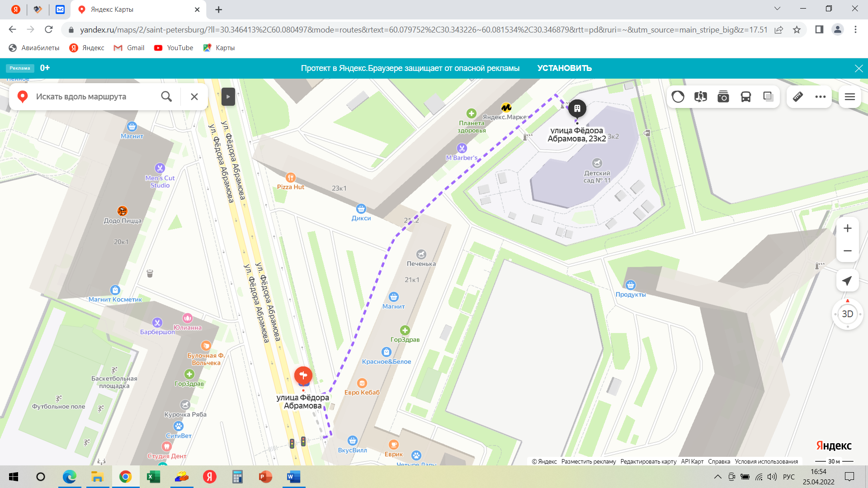The height and width of the screenshot is (488, 868).
Task: Open 'Разместить рекламу' footer link
Action: (x=588, y=461)
